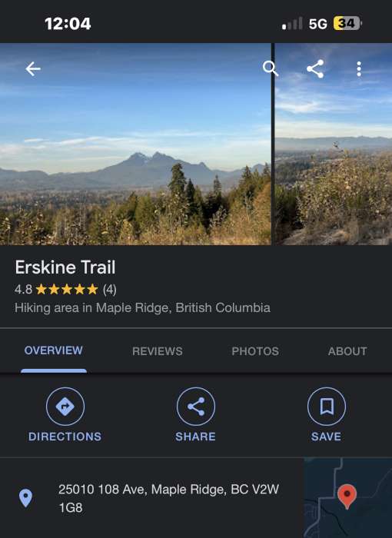Tap the 4.8 star rating row
Image resolution: width=392 pixels, height=538 pixels.
click(x=65, y=290)
